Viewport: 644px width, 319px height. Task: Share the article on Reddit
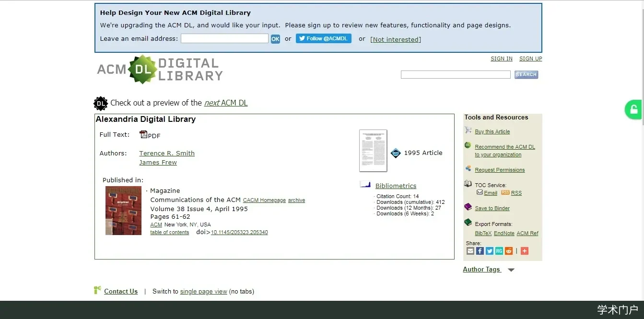pos(509,251)
